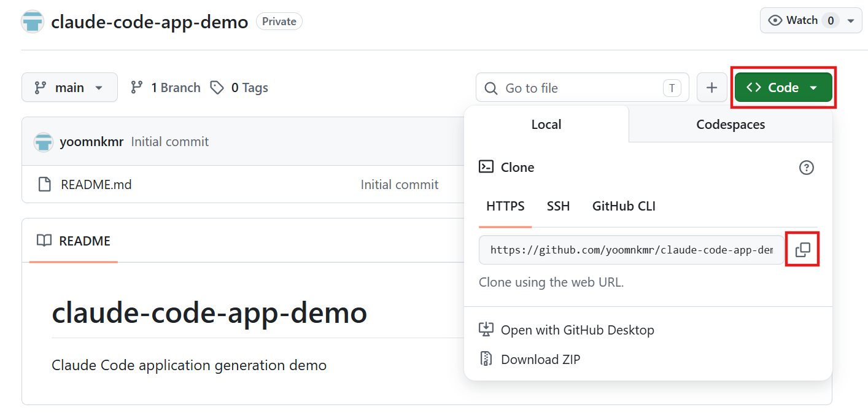Screen dimensions: 868x418
Task: Switch to the SSH clone option
Action: [x=559, y=206]
